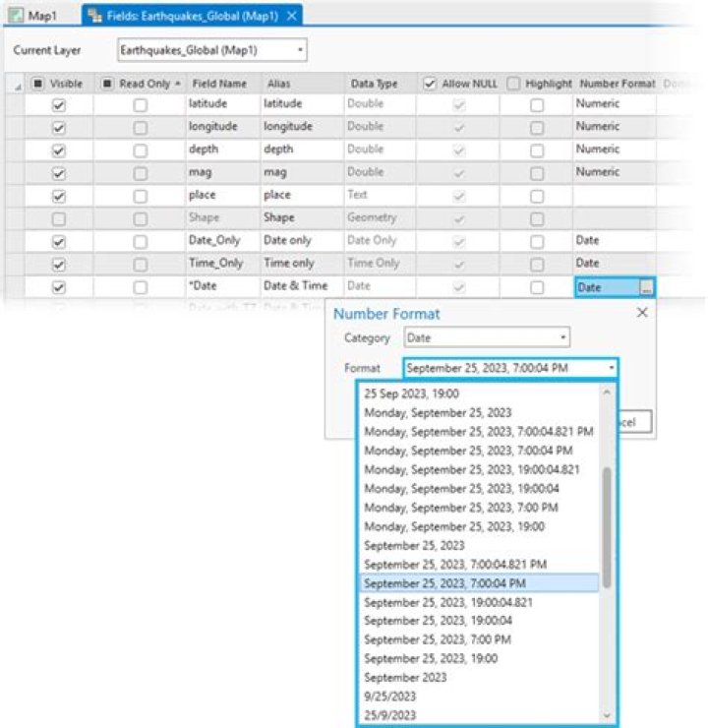Click the Data Type column header
Screen dimensions: 708x728
click(x=374, y=84)
